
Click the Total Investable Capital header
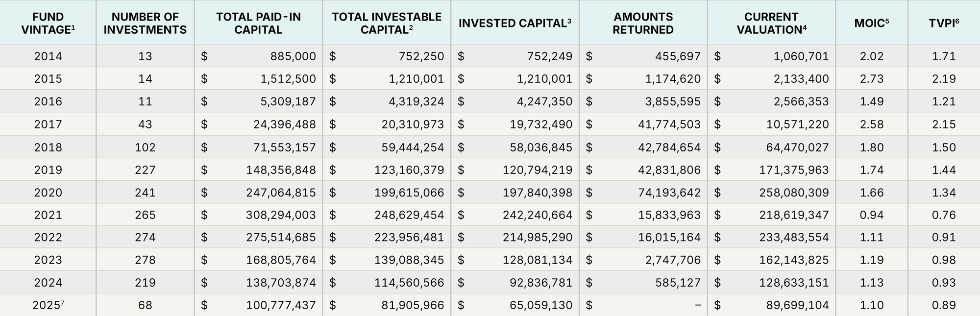[x=387, y=23]
